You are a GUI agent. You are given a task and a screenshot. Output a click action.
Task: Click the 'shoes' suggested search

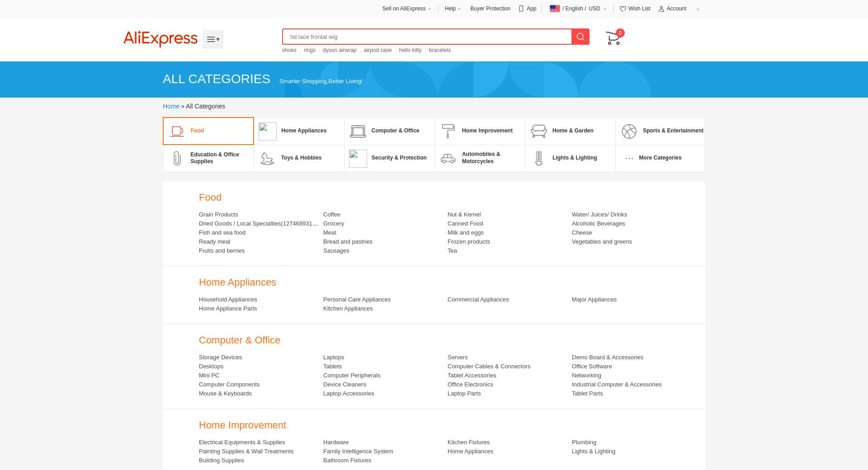[289, 50]
